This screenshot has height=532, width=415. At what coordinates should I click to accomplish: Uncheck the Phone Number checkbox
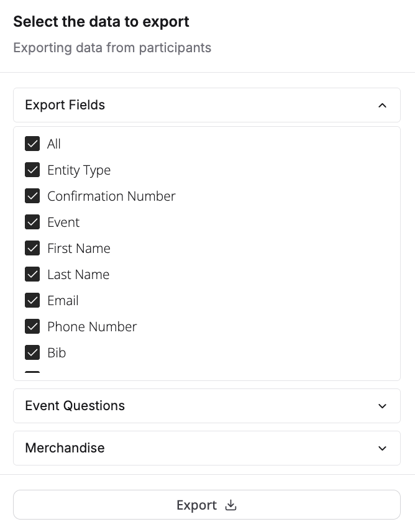coord(32,327)
